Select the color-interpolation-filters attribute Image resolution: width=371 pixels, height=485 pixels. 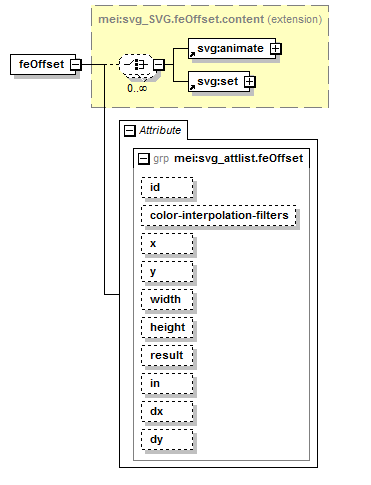tap(219, 216)
